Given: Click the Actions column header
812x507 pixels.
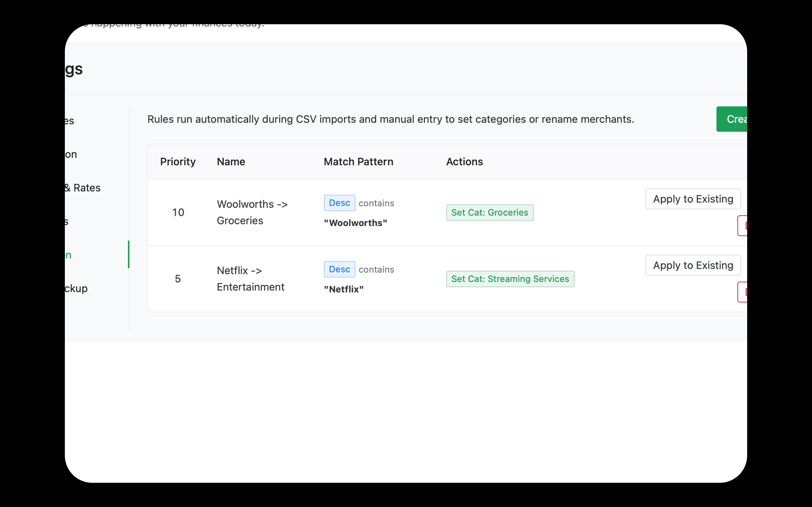Looking at the screenshot, I should [x=464, y=162].
